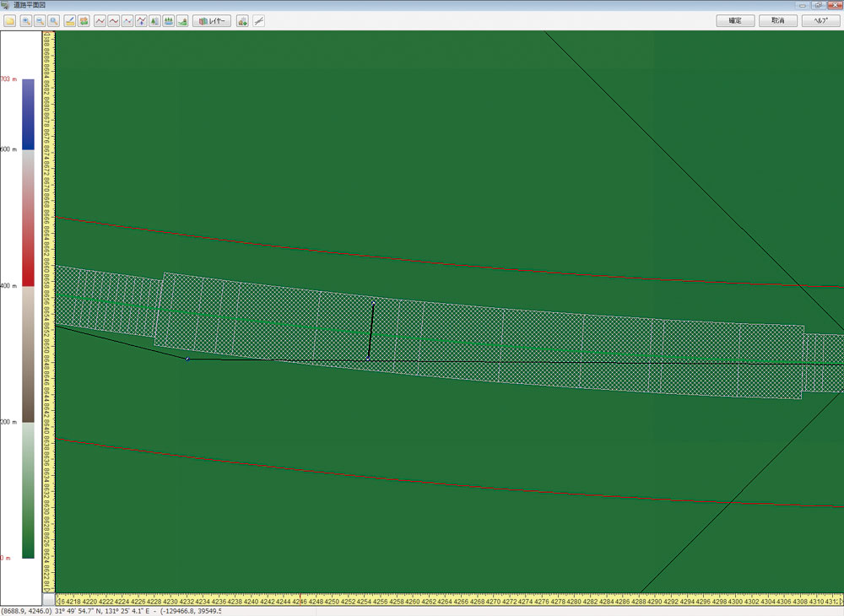Click the building with green arrow icon

point(242,21)
